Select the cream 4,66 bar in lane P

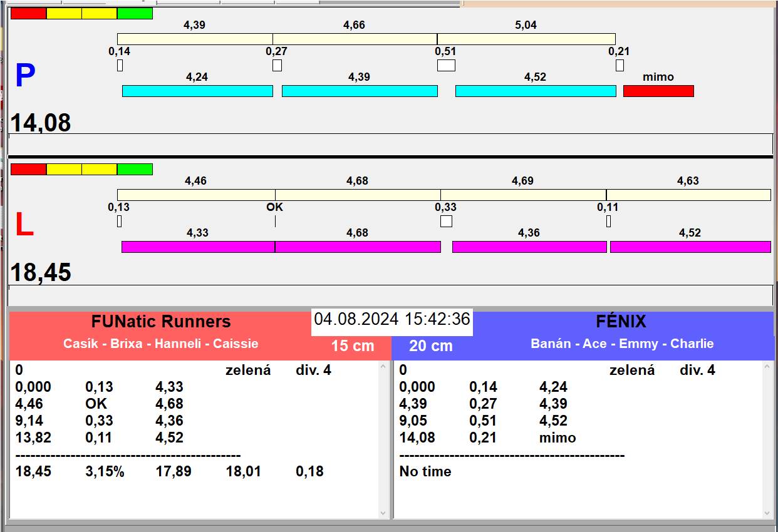click(355, 39)
